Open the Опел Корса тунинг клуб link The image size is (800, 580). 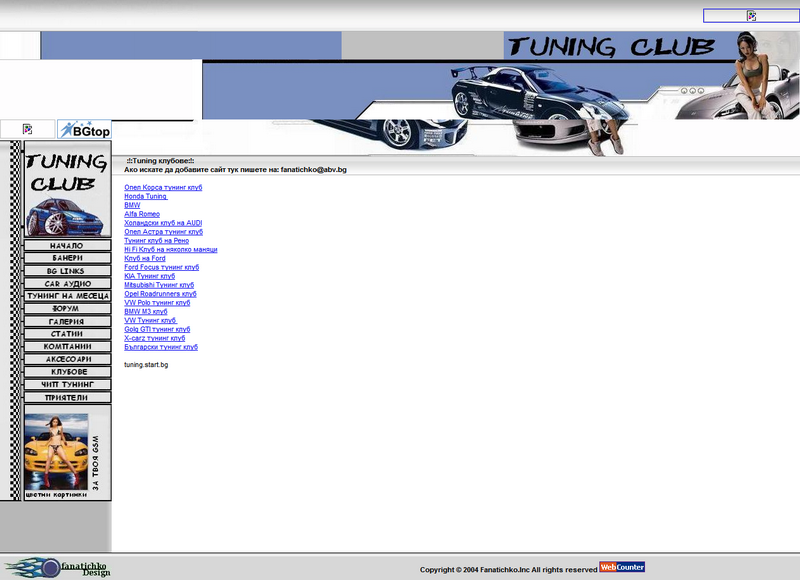[x=163, y=187]
